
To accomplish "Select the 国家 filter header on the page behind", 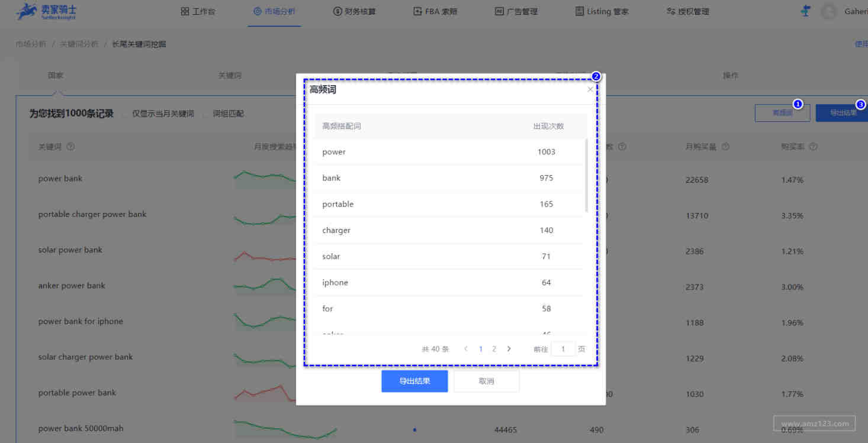I will pyautogui.click(x=56, y=76).
